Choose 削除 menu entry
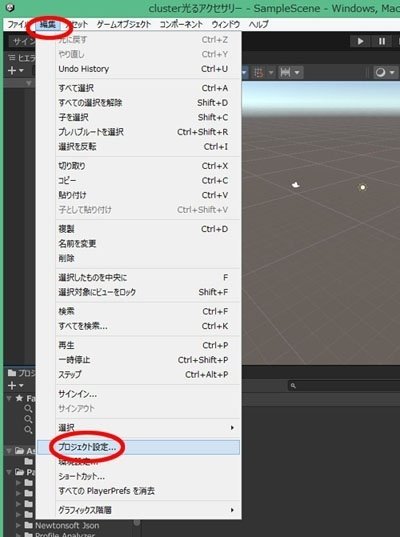Image resolution: width=400 pixels, height=537 pixels. click(138, 258)
